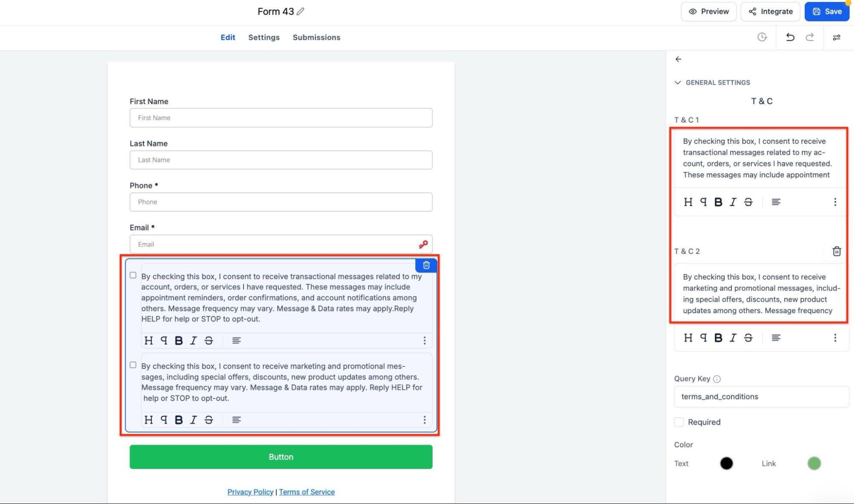Open styles sliders icon at top right
This screenshot has height=504, width=854.
836,38
